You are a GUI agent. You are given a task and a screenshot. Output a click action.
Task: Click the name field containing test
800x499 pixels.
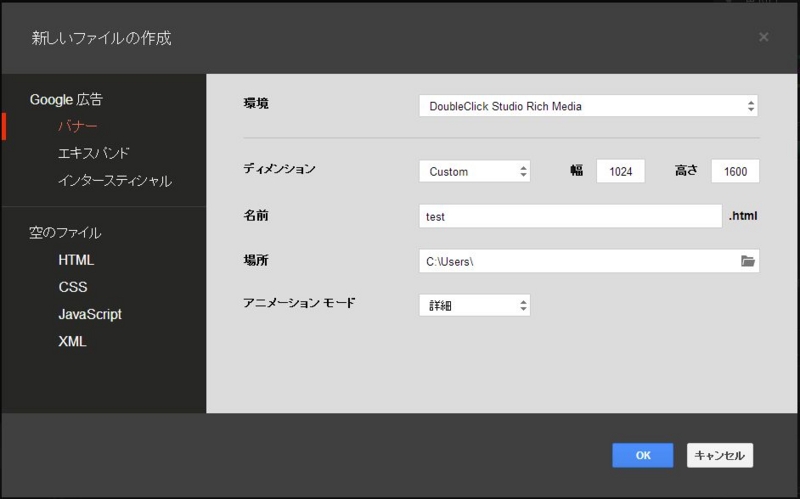(570, 216)
